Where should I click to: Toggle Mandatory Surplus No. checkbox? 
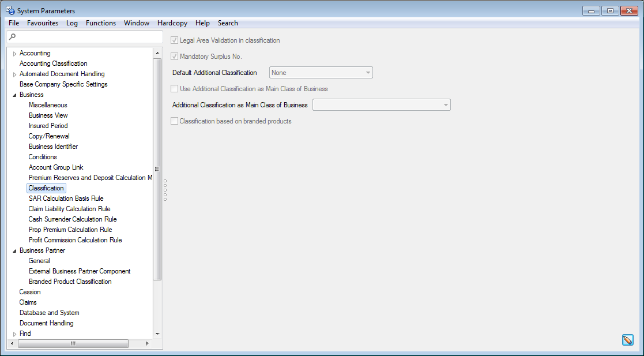tap(175, 57)
